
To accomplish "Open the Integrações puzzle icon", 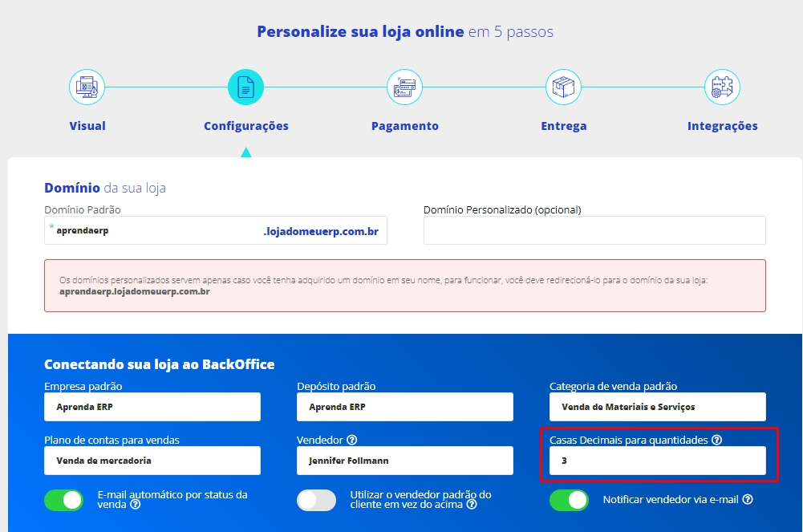I will tap(722, 87).
